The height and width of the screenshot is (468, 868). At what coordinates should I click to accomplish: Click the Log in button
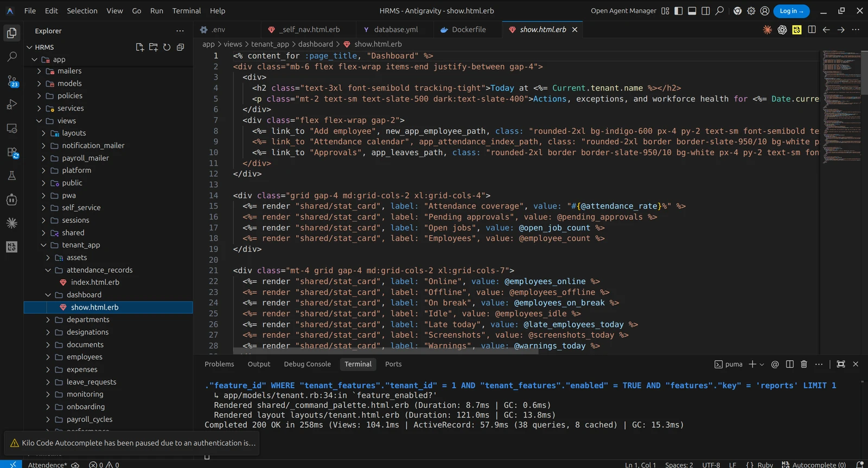792,11
